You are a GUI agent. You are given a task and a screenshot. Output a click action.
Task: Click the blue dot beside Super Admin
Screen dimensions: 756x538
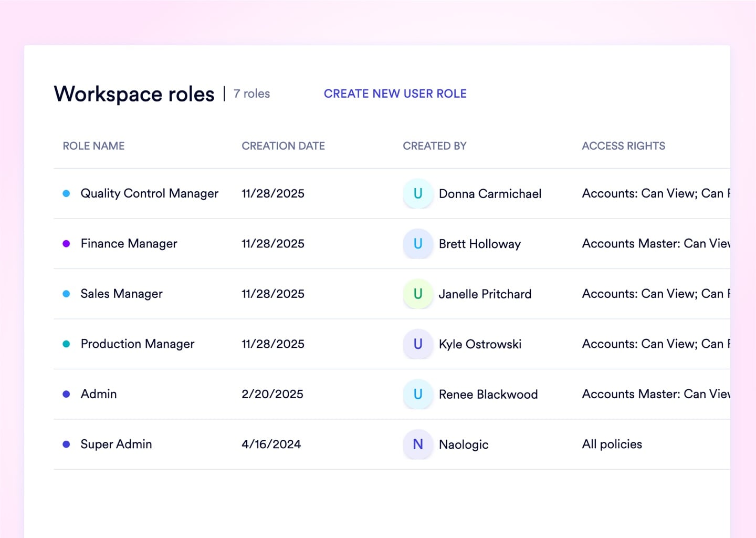tap(66, 444)
